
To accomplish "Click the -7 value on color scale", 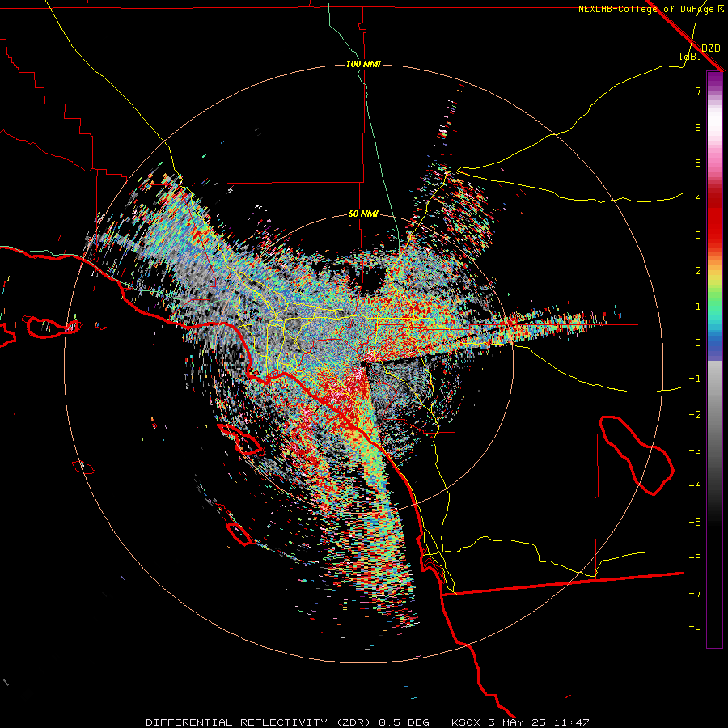I will click(695, 594).
